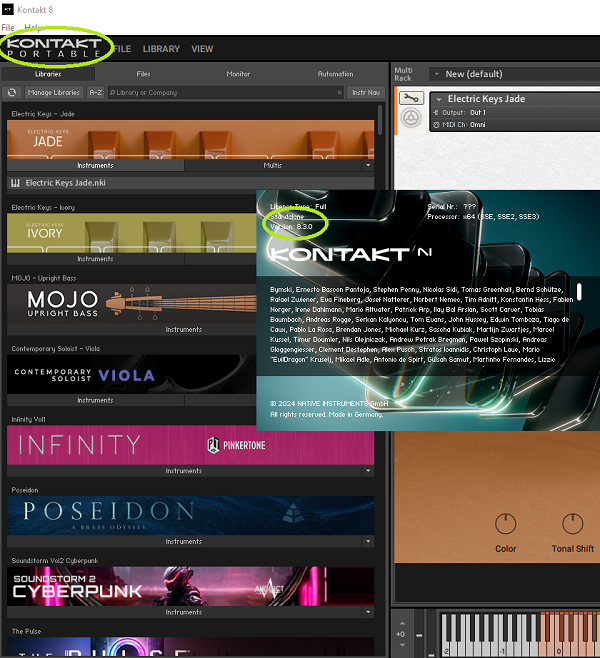Screen dimensions: 600x658
Task: Click the circular NKS icon below the wrench
Action: click(411, 118)
